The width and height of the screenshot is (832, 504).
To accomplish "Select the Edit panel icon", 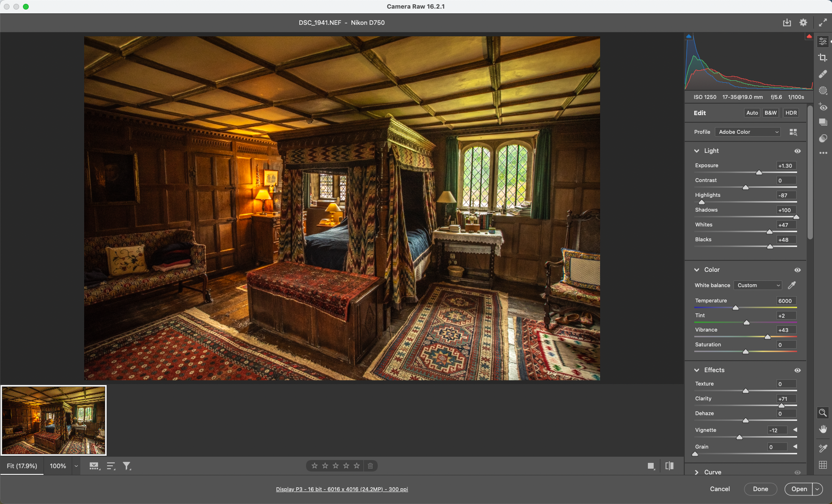I will (x=823, y=42).
